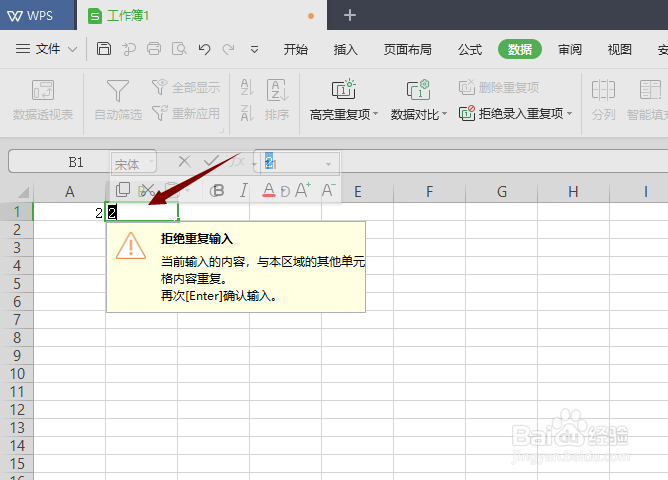This screenshot has width=668, height=480.
Task: Click the Cut scissors icon
Action: point(148,190)
